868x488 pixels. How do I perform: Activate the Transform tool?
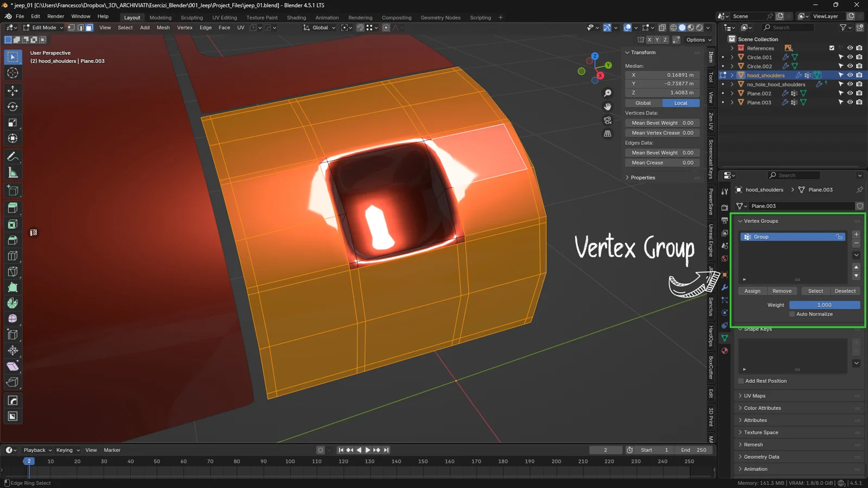(12, 138)
